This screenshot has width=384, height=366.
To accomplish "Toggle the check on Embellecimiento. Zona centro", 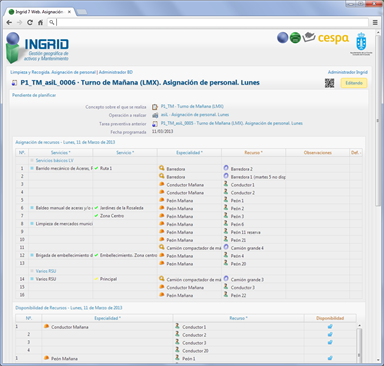I will (97, 255).
